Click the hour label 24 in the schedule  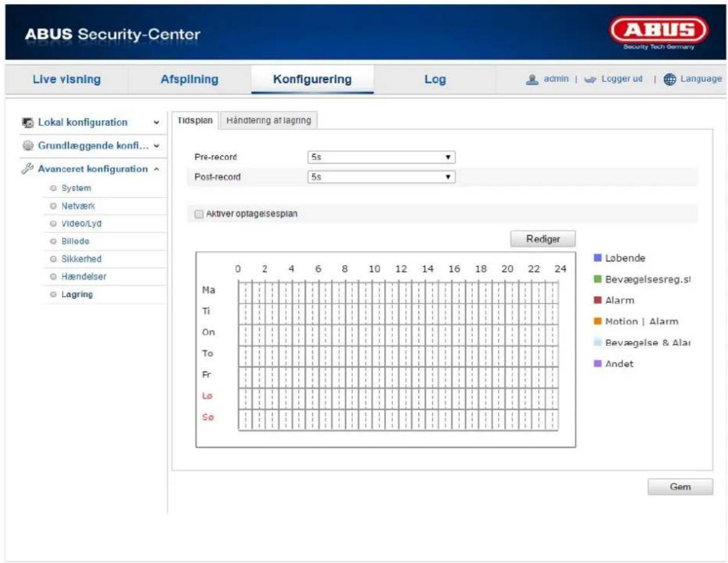[x=560, y=269]
